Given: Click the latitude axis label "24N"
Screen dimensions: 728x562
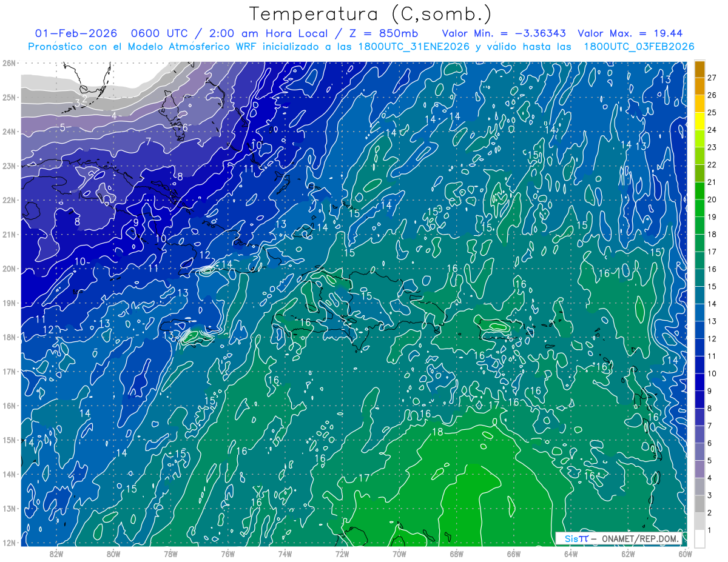Looking at the screenshot, I should coord(10,132).
